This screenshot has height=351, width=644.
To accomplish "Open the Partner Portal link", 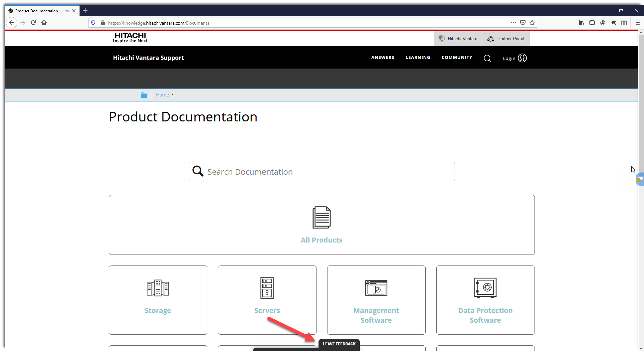I will pos(506,39).
